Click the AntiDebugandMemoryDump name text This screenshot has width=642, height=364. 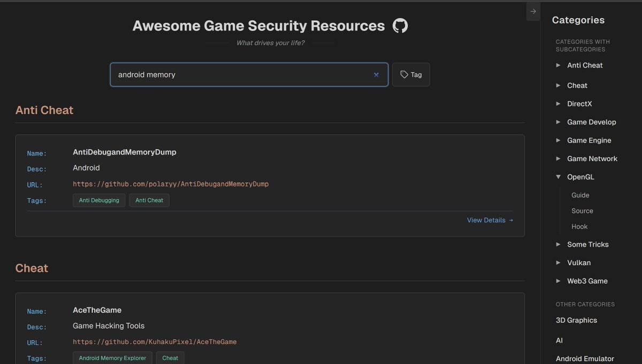[x=125, y=152]
